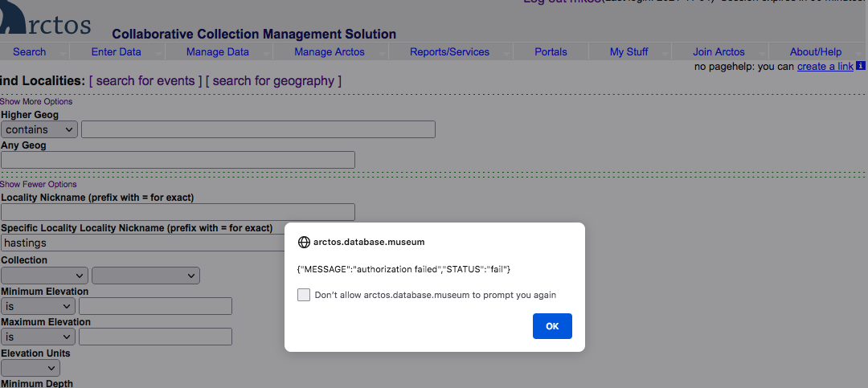
Task: Open the Search menu
Action: 30,52
